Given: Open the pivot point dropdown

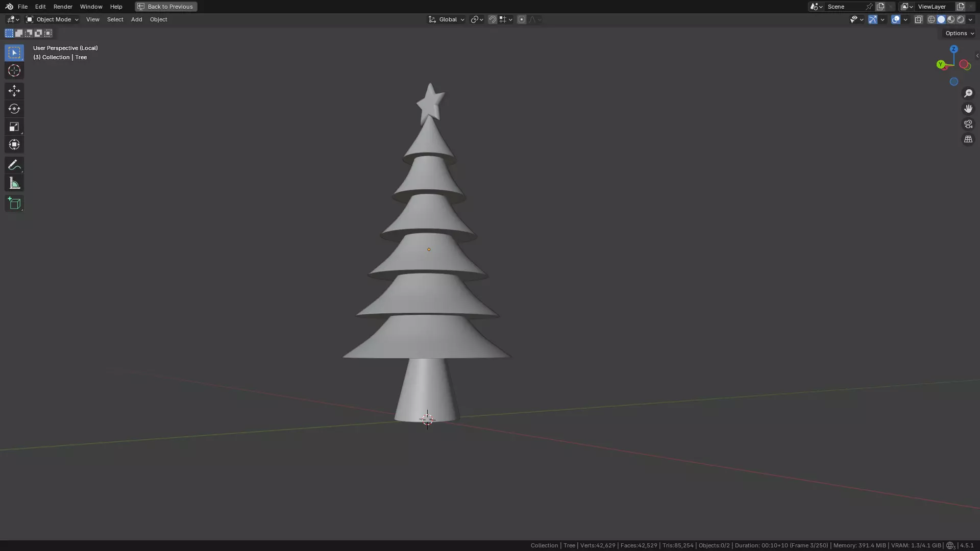Looking at the screenshot, I should (x=477, y=19).
